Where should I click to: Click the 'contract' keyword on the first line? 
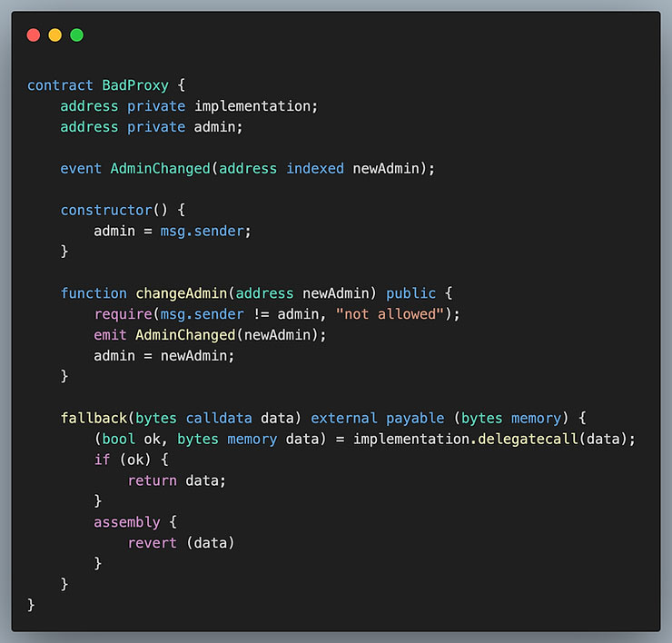click(x=60, y=85)
